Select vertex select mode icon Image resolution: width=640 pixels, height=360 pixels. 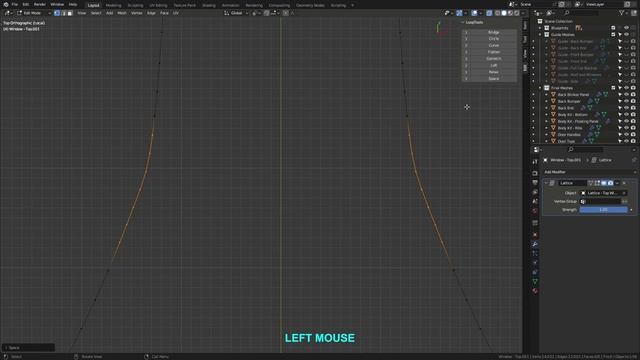[57, 13]
